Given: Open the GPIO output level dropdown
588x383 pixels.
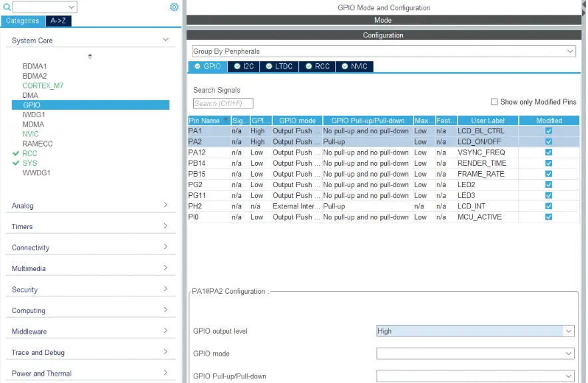Looking at the screenshot, I should (475, 331).
